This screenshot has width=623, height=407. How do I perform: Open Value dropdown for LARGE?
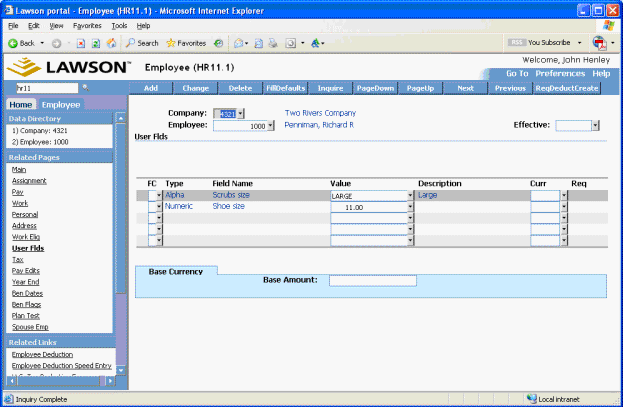[410, 196]
